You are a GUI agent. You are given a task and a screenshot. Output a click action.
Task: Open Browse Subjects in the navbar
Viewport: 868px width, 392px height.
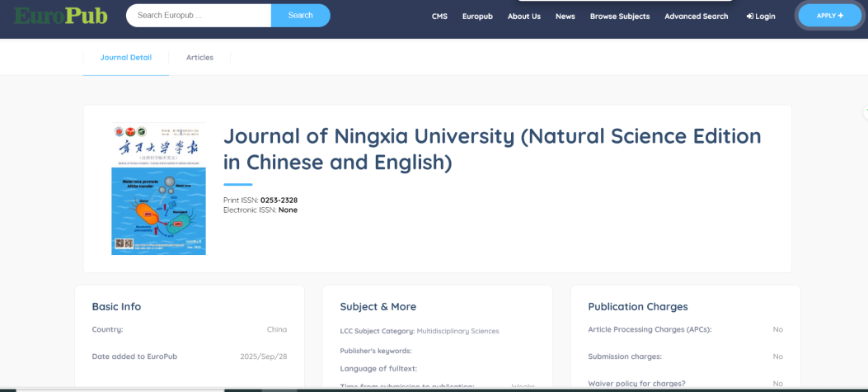(x=619, y=17)
